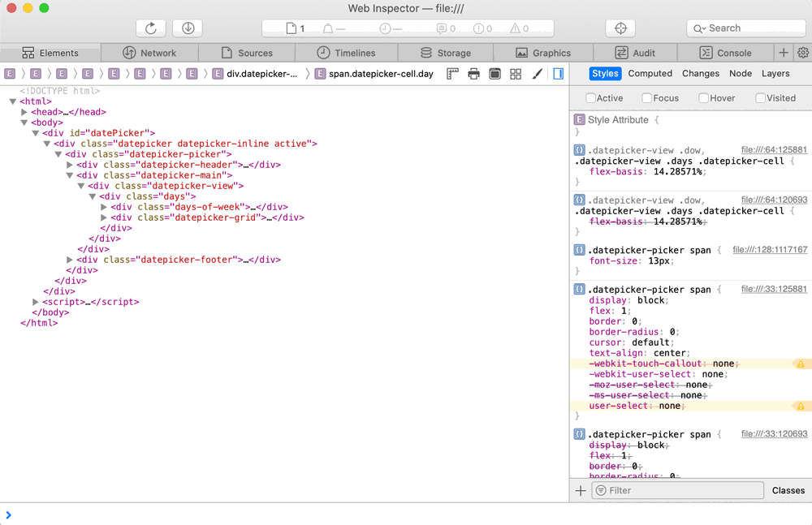Click the force appearance icon beside the printer
Screen dimensions: 812x525
click(x=495, y=74)
